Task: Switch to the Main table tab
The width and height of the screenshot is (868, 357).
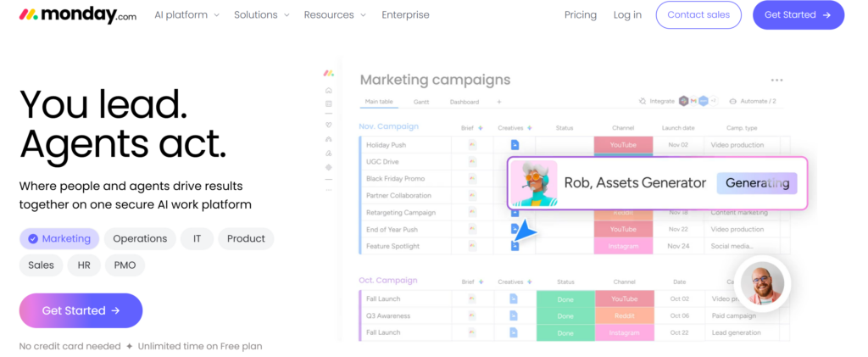Action: 379,102
